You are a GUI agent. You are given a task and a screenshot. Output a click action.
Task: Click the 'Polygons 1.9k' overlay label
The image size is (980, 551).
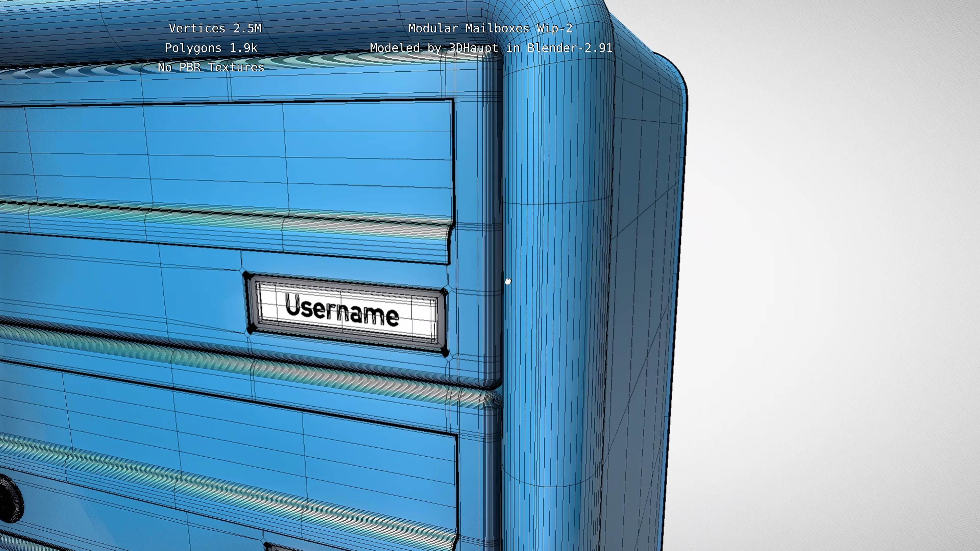point(211,48)
